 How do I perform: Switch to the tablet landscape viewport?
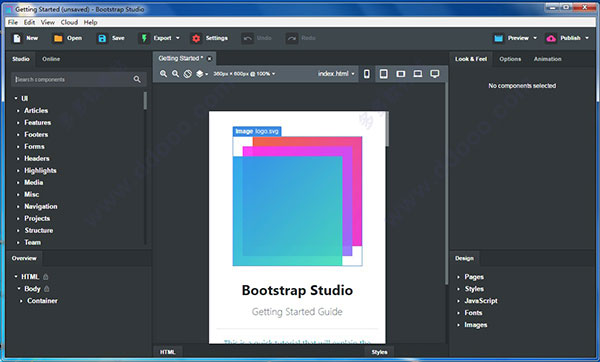coord(401,74)
